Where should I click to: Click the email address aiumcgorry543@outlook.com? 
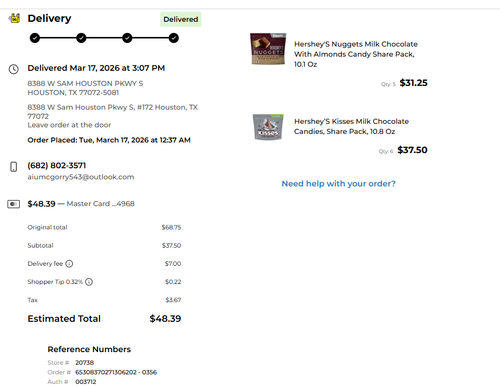click(81, 177)
